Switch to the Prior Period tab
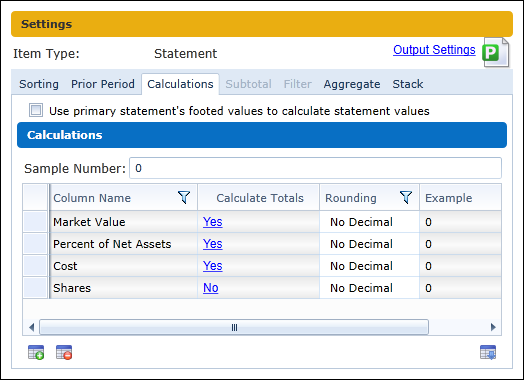The width and height of the screenshot is (524, 380). coord(103,84)
